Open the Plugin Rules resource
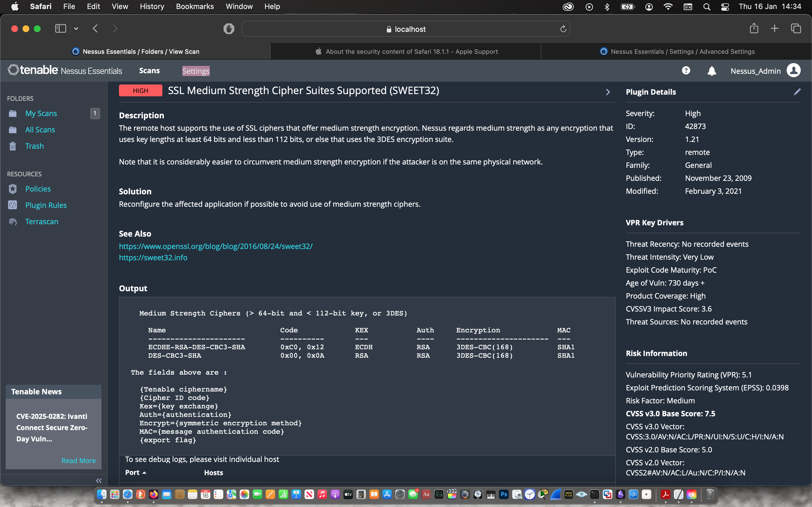Screen dimensions: 812x507 click(46, 205)
